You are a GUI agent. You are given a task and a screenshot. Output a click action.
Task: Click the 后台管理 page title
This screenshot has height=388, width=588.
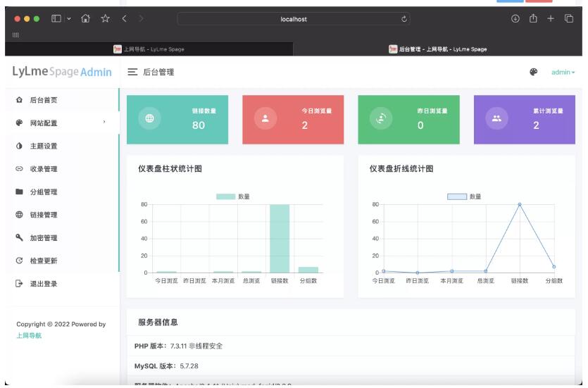(158, 72)
